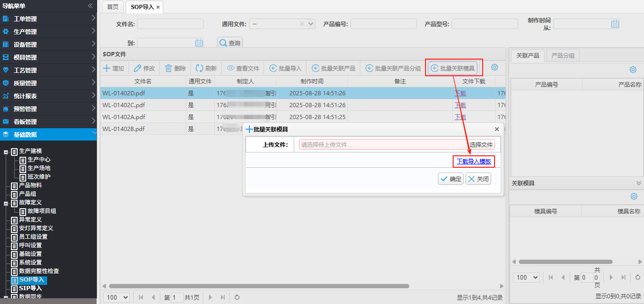Click the 刷新 refresh toolbar icon
Image resolution: width=644 pixels, height=304 pixels.
tap(199, 68)
